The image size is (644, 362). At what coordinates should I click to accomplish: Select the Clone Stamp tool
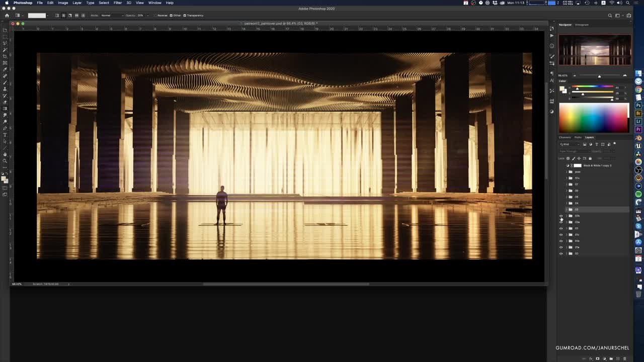[5, 88]
